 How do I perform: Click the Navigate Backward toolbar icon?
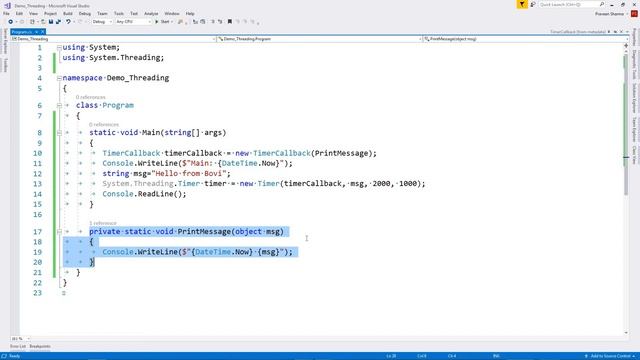(10, 22)
